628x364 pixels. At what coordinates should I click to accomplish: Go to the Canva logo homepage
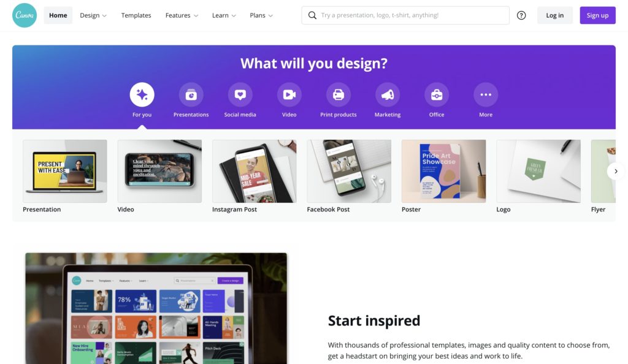coord(25,15)
